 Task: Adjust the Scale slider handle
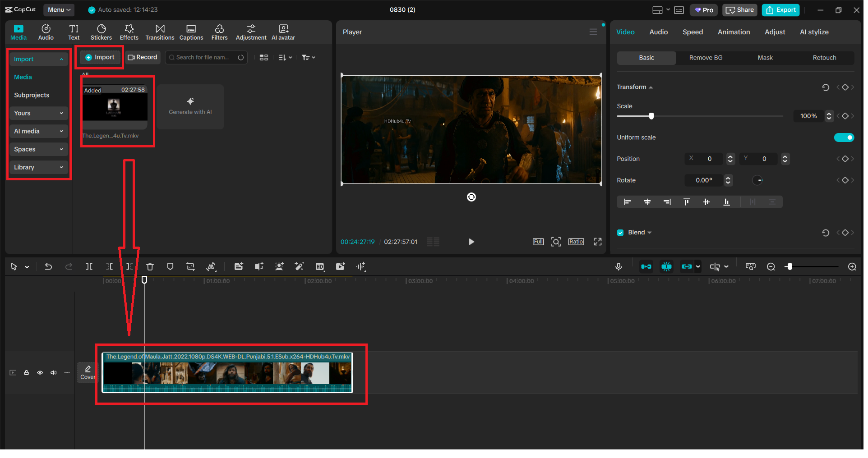[651, 116]
